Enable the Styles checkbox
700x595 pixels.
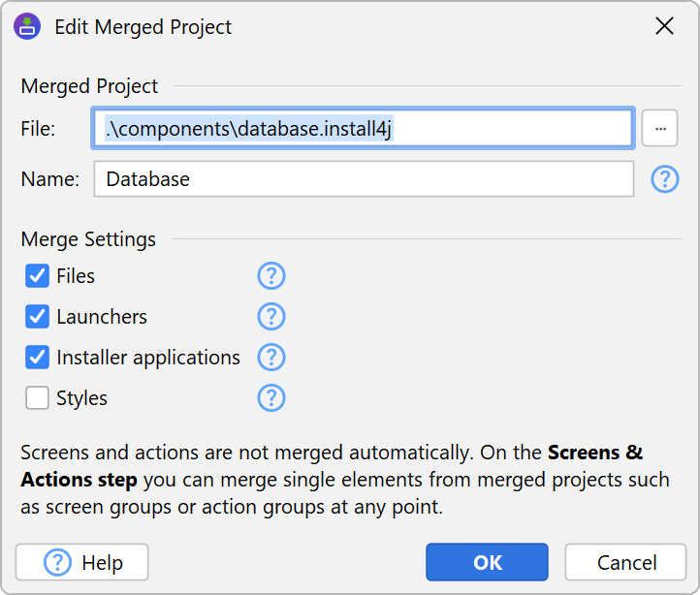(x=38, y=398)
